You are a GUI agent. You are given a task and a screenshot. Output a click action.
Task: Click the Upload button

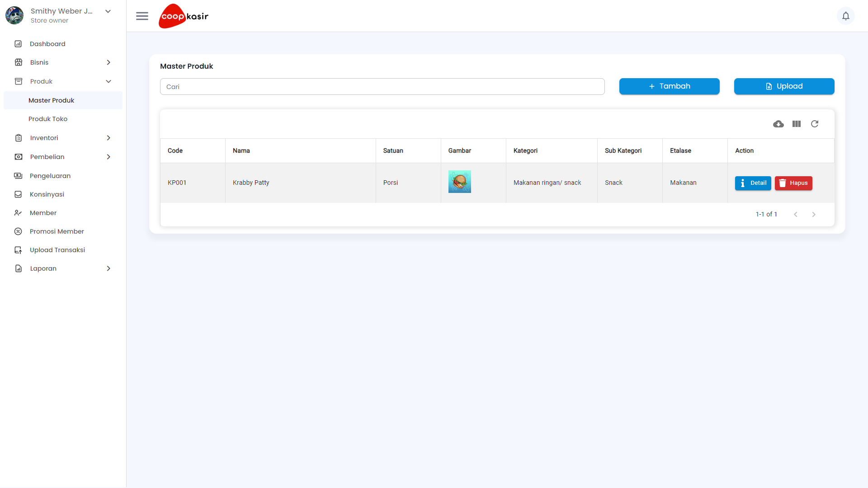tap(784, 86)
